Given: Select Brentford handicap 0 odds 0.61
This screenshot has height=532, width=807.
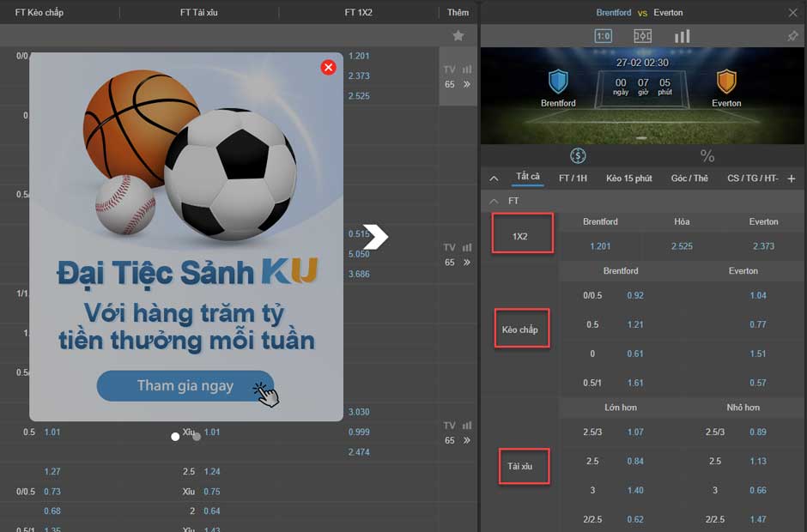Looking at the screenshot, I should tap(635, 354).
